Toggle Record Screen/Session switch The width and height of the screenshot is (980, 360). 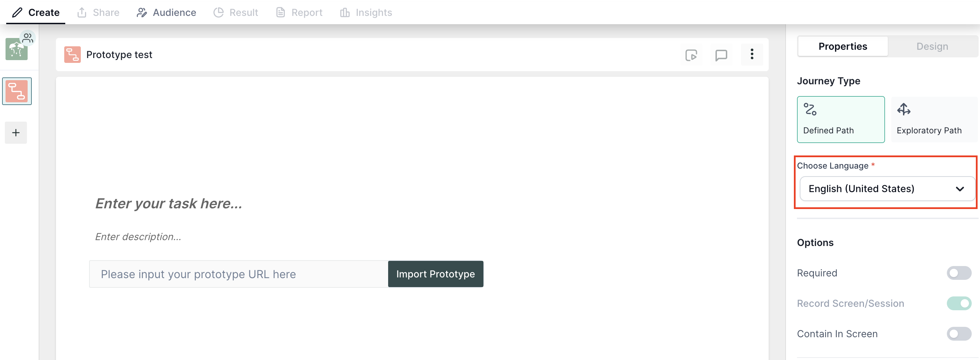click(959, 303)
